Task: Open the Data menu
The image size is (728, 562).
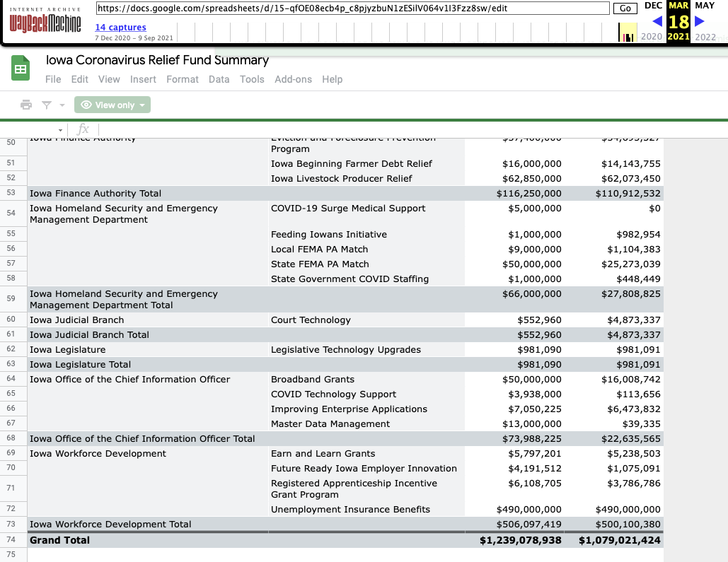Action: pos(219,79)
